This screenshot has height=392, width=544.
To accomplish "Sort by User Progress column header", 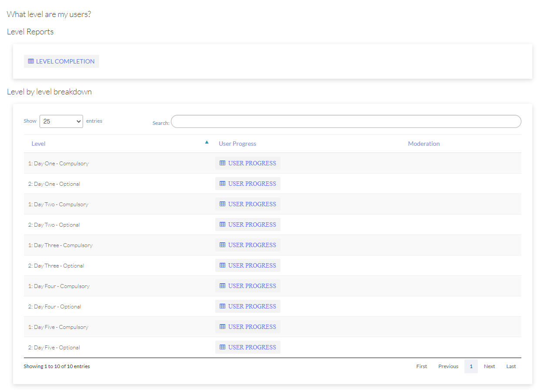I will tap(237, 144).
